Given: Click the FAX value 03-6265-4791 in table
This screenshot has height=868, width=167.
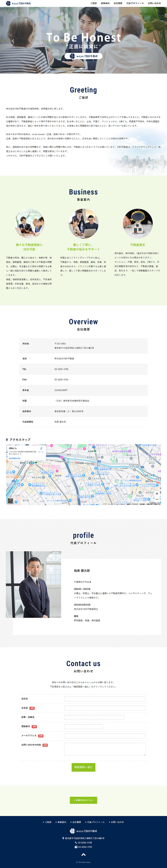Looking at the screenshot, I should [61, 379].
